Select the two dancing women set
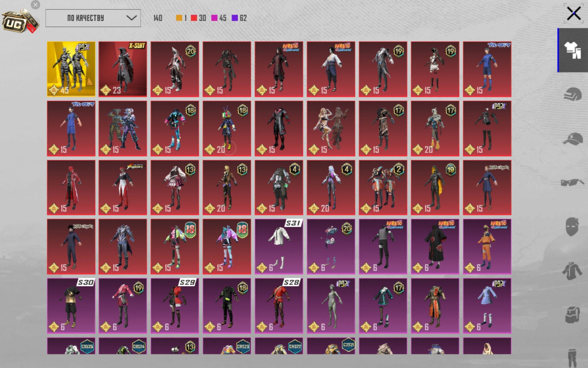 (331, 129)
